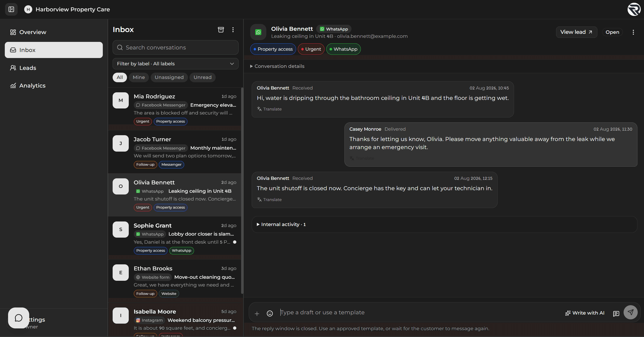
Task: Open the Inbox more options menu
Action: click(233, 30)
